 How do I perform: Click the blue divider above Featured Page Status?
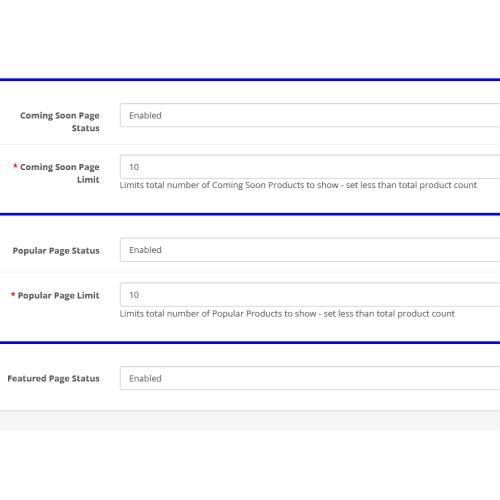[x=250, y=342]
